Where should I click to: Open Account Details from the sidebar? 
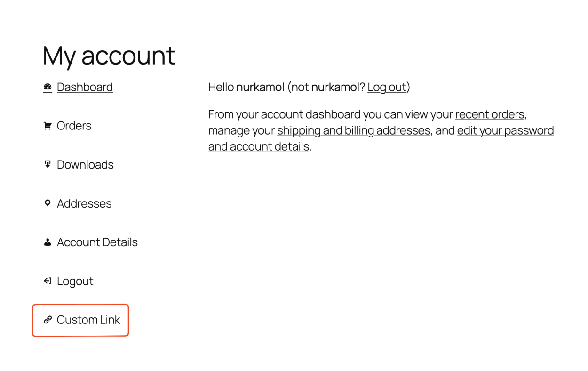[97, 242]
